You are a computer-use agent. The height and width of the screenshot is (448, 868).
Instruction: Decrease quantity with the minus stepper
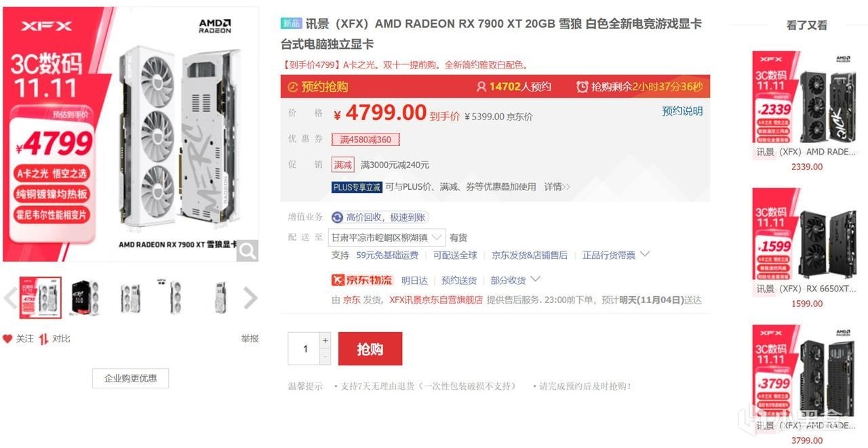[325, 357]
